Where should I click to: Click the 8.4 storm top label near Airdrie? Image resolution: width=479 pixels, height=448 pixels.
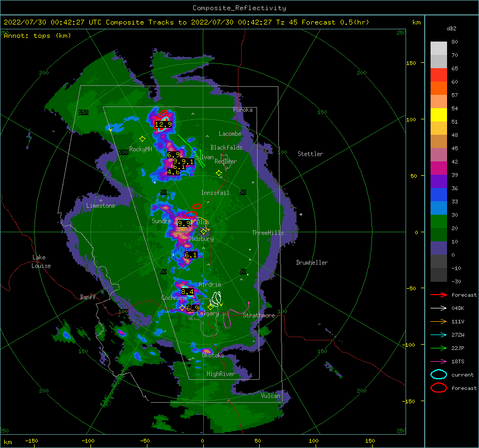point(187,292)
